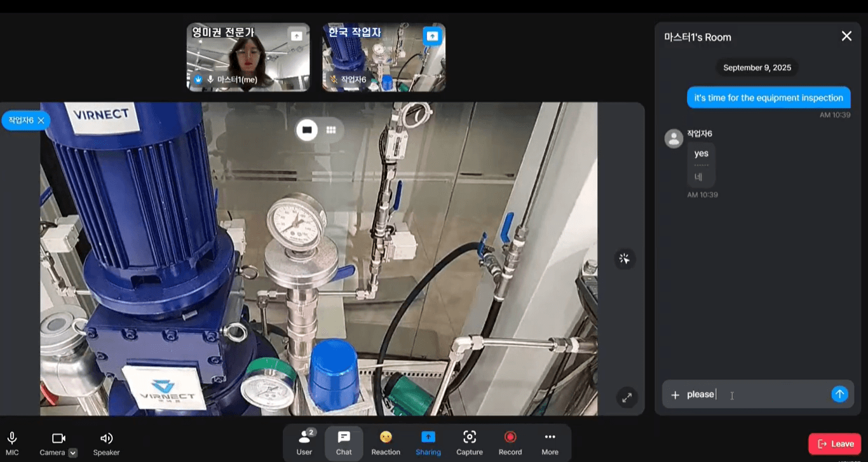The width and height of the screenshot is (868, 462).
Task: Click the "September 9, 2025" date label
Action: pyautogui.click(x=756, y=67)
